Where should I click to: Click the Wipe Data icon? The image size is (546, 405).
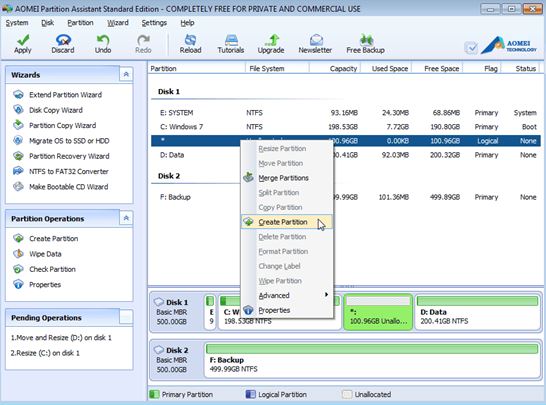coord(18,254)
